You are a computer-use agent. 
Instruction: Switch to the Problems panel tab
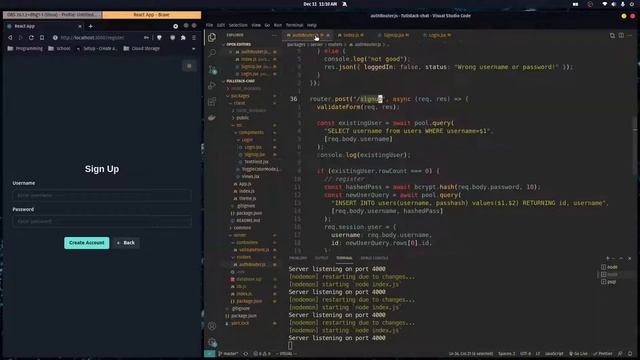pyautogui.click(x=298, y=258)
